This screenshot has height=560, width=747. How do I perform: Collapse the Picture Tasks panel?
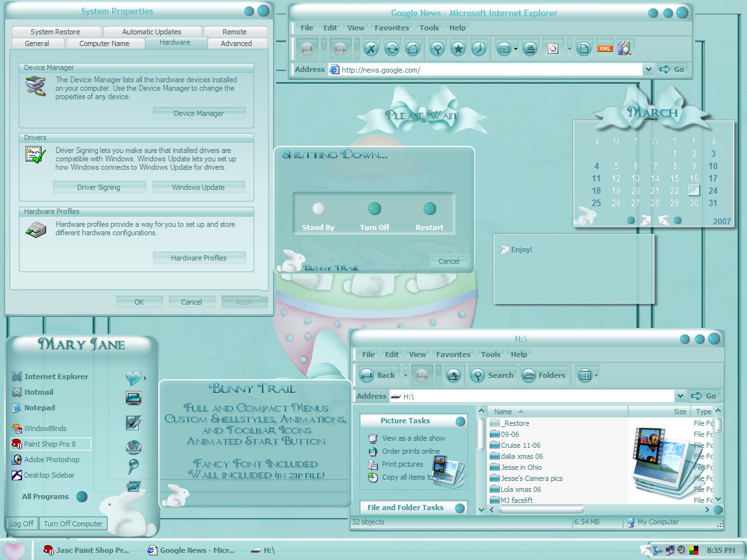click(x=460, y=421)
